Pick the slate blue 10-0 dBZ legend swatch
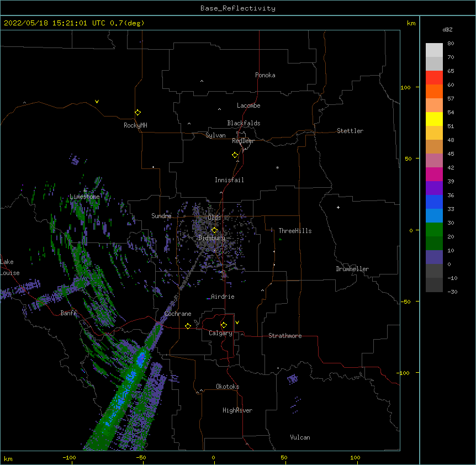The image size is (476, 465). tap(434, 257)
